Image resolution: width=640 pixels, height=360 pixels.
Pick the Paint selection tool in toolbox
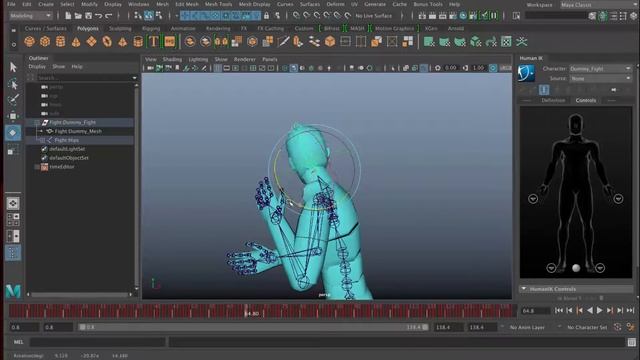point(13,100)
